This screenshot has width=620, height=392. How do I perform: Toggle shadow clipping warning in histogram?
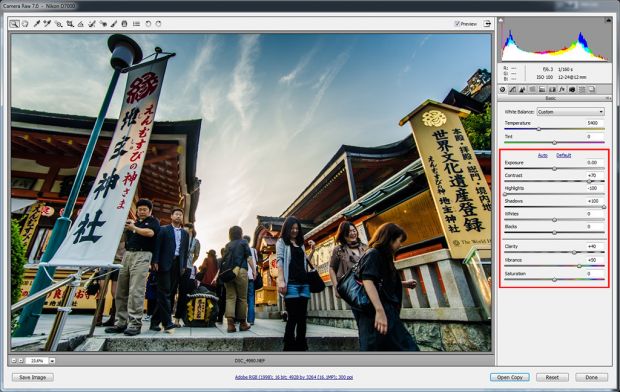point(501,19)
